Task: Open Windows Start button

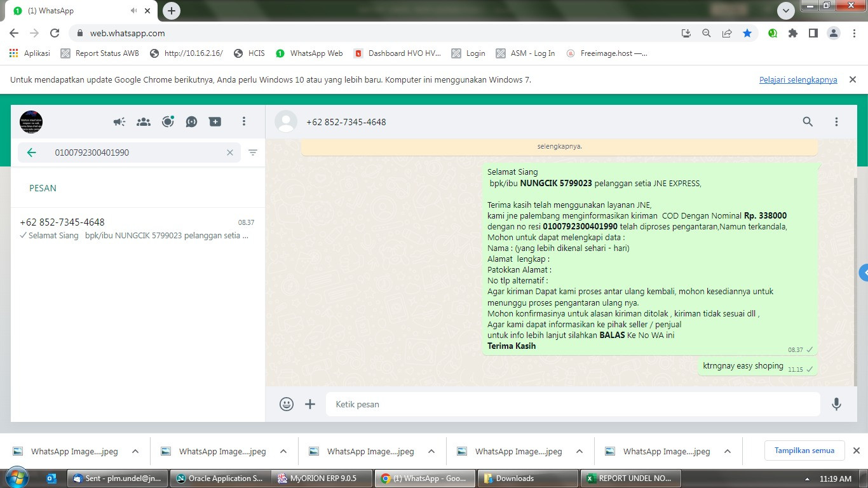Action: pos(16,478)
